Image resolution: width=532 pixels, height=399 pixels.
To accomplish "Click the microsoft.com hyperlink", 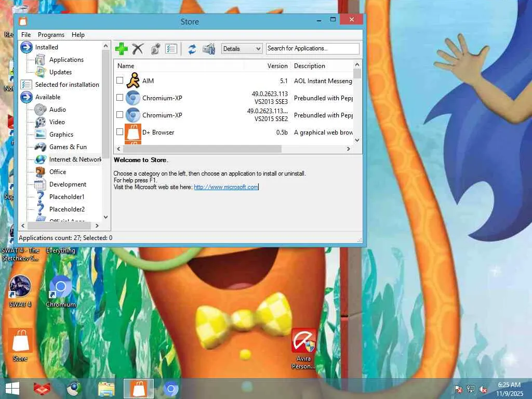I will pos(226,187).
